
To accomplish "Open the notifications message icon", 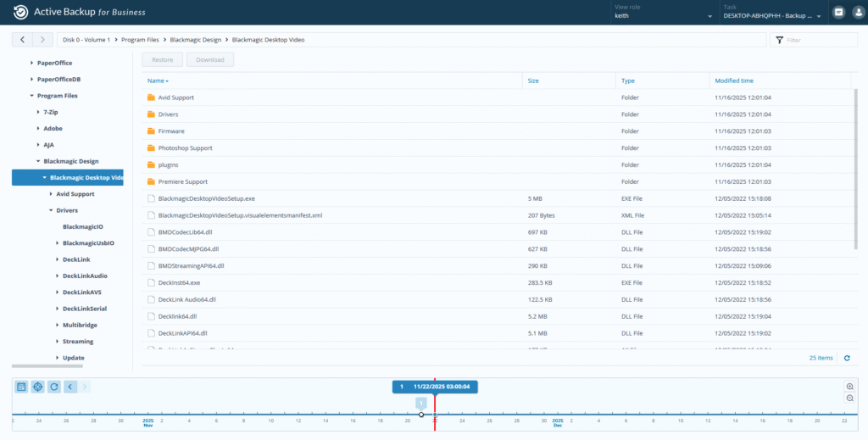I will (838, 13).
